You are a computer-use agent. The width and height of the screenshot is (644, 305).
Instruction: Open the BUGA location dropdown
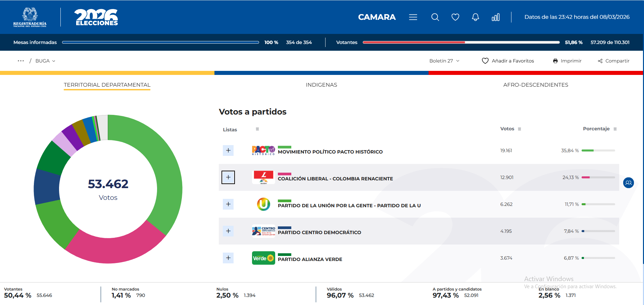45,61
